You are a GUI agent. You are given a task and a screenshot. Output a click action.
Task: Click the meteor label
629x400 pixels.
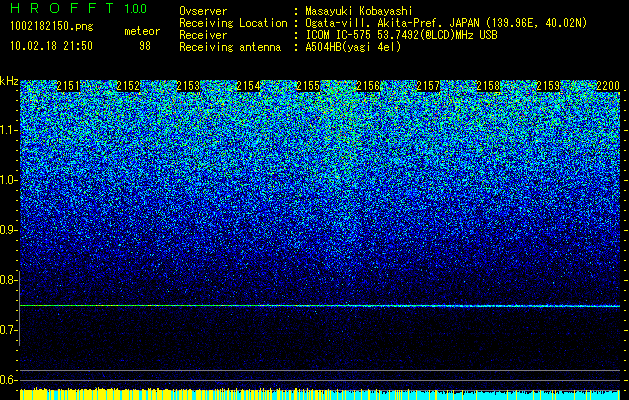click(x=142, y=31)
